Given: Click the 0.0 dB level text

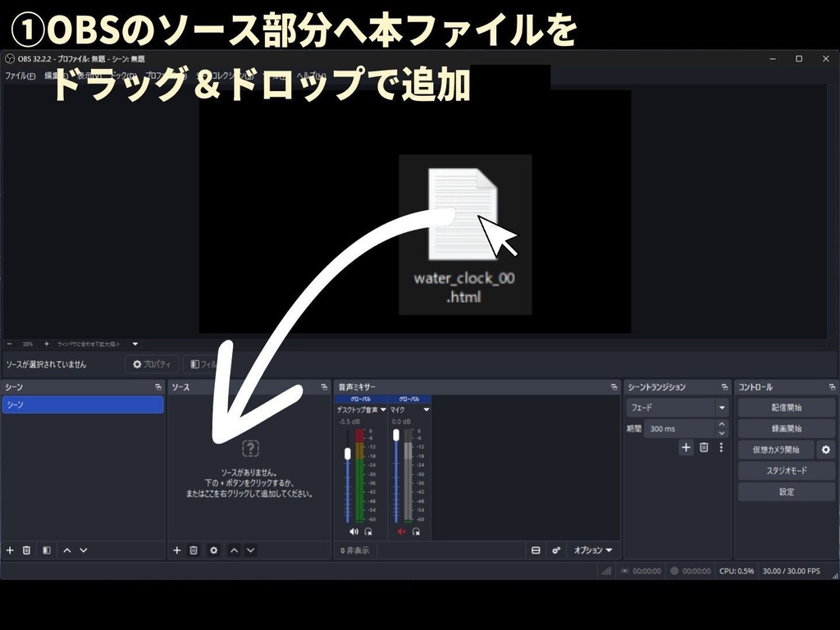Looking at the screenshot, I should tap(401, 422).
